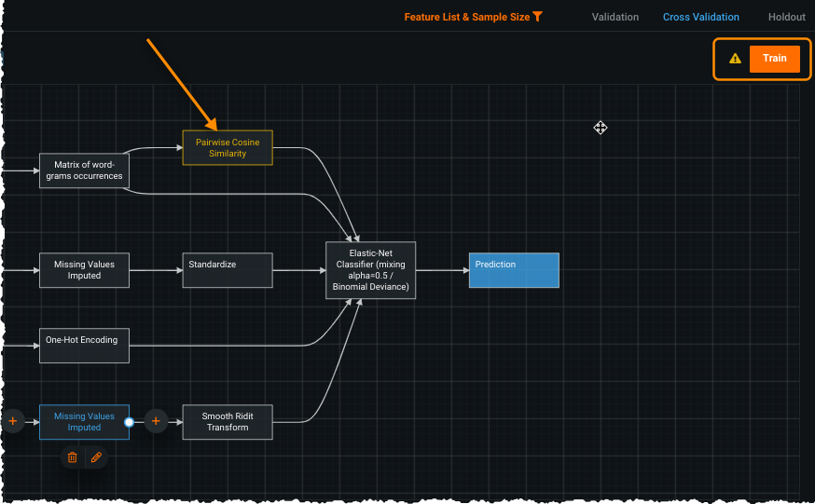Screen dimensions: 815x504
Task: Click the filter icon beside Feature List & Sample Size
Action: pyautogui.click(x=537, y=17)
